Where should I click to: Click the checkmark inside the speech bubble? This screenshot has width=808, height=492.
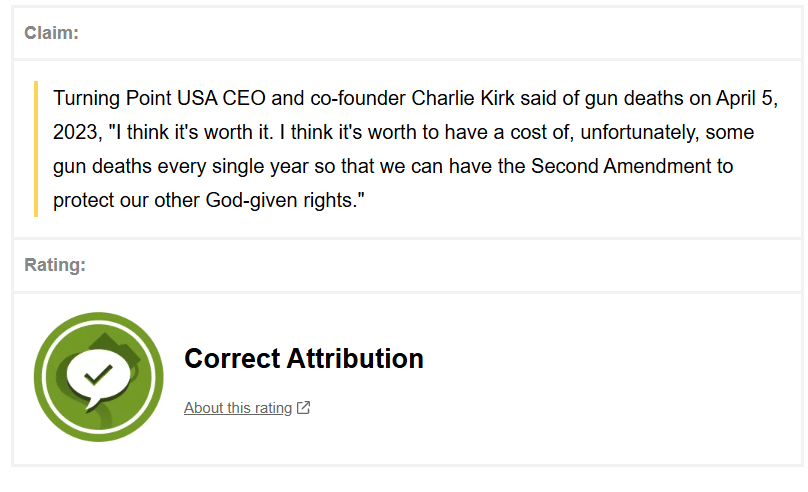click(x=98, y=375)
